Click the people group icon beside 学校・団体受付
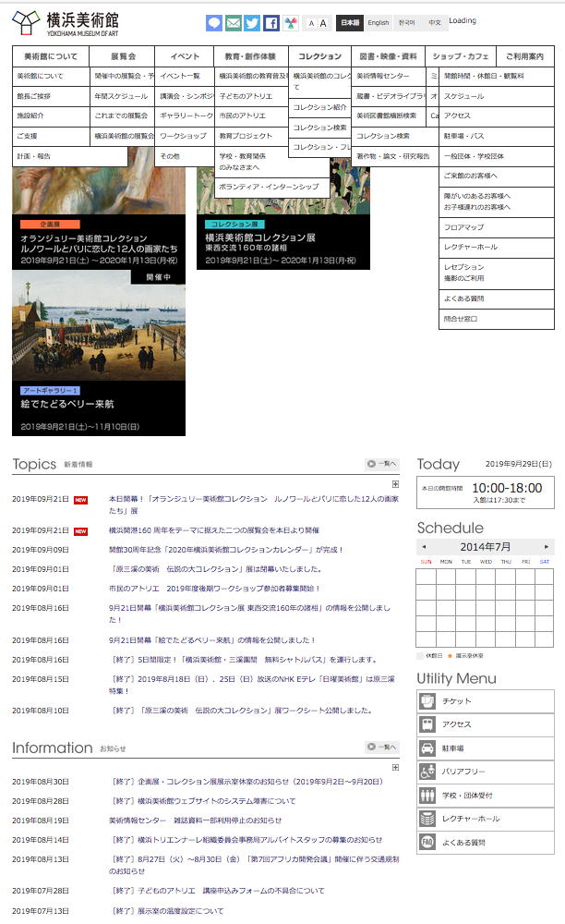This screenshot has width=565, height=924. pyautogui.click(x=427, y=796)
